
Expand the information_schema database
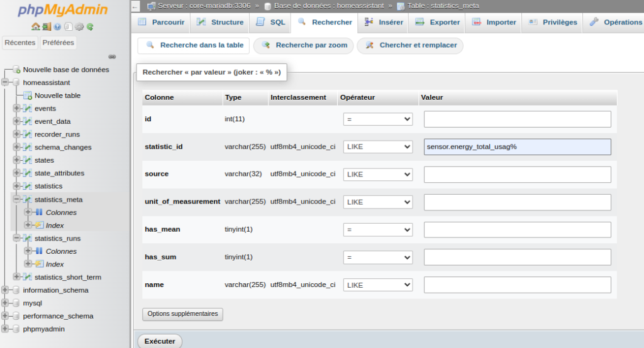5,290
